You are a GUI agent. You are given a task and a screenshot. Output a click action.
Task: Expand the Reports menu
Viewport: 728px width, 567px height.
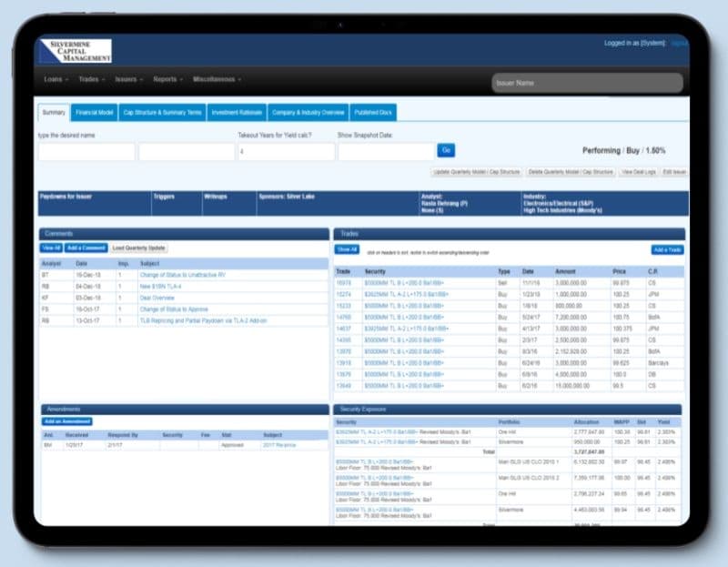click(x=167, y=79)
